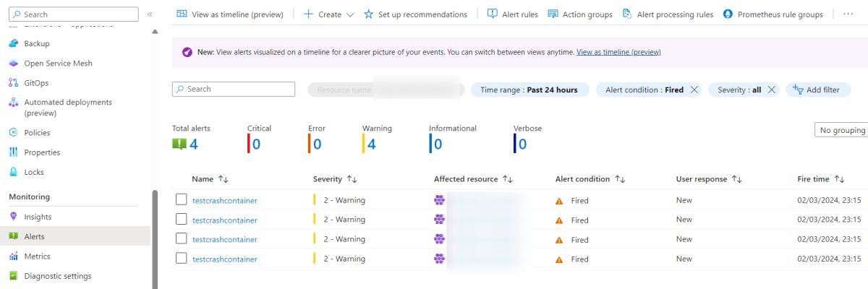
Task: Sort the table by Severity column
Action: (x=335, y=178)
